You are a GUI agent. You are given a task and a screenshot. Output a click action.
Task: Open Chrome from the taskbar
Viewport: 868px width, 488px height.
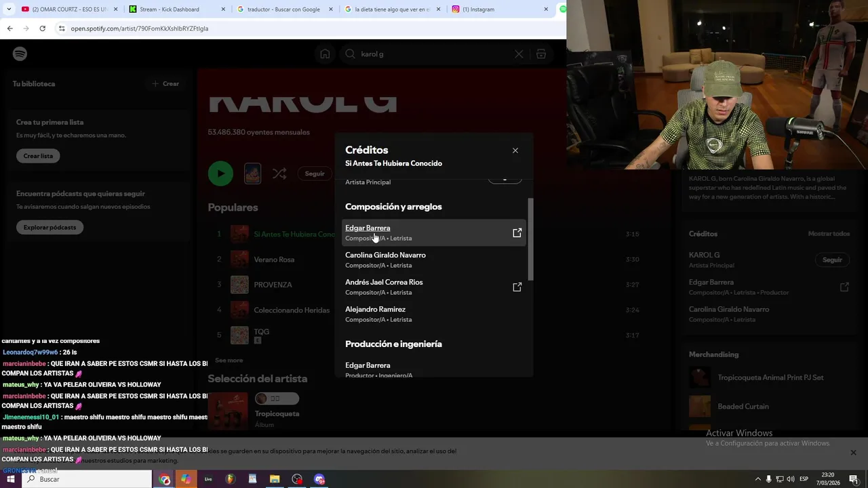pyautogui.click(x=165, y=479)
